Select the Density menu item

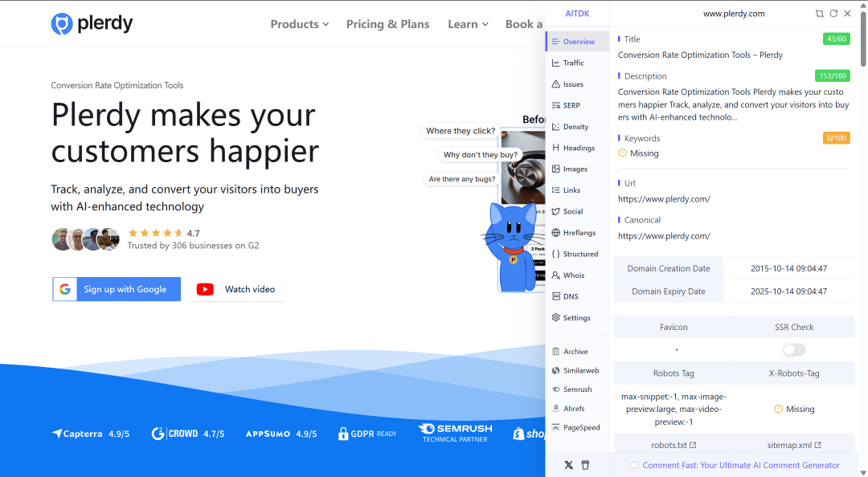575,127
